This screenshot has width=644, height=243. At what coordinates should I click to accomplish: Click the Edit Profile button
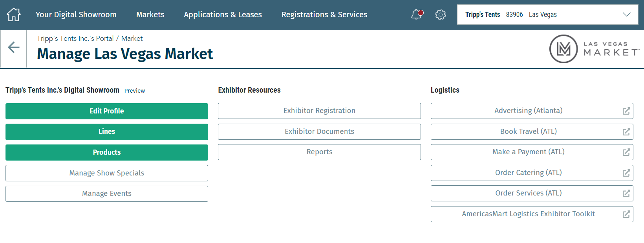click(x=107, y=111)
